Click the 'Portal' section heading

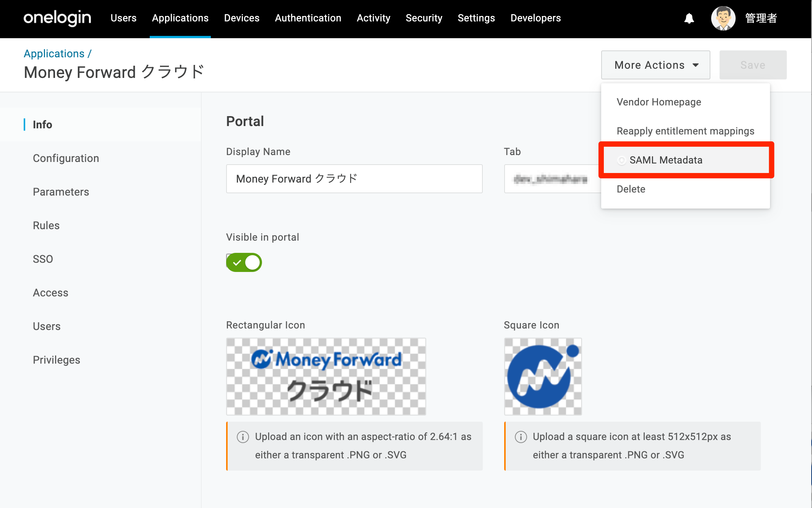tap(245, 121)
